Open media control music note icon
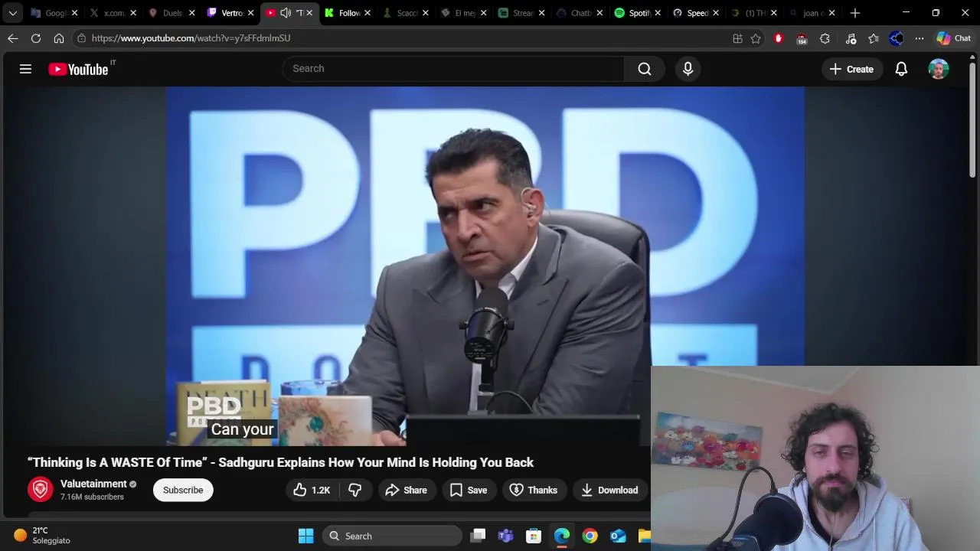This screenshot has width=980, height=551. tap(851, 38)
